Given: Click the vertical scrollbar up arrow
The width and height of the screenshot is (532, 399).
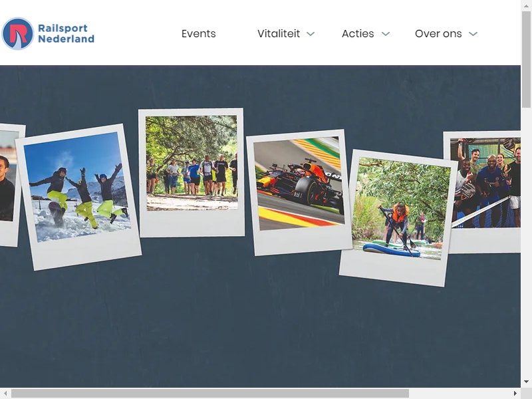Looking at the screenshot, I should click(526, 6).
